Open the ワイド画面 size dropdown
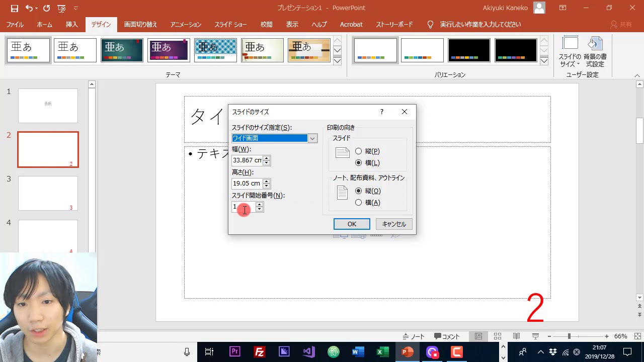644x362 pixels. (312, 138)
